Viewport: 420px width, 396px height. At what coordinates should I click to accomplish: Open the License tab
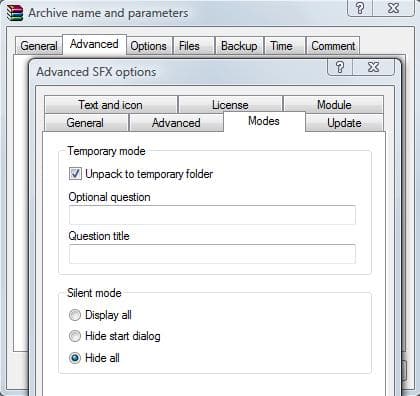coord(230,105)
